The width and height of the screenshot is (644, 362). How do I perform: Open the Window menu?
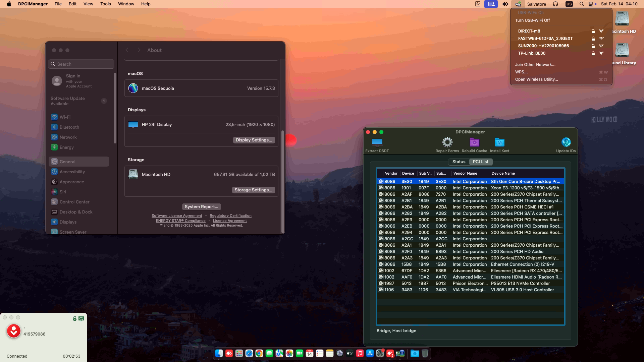coord(126,4)
